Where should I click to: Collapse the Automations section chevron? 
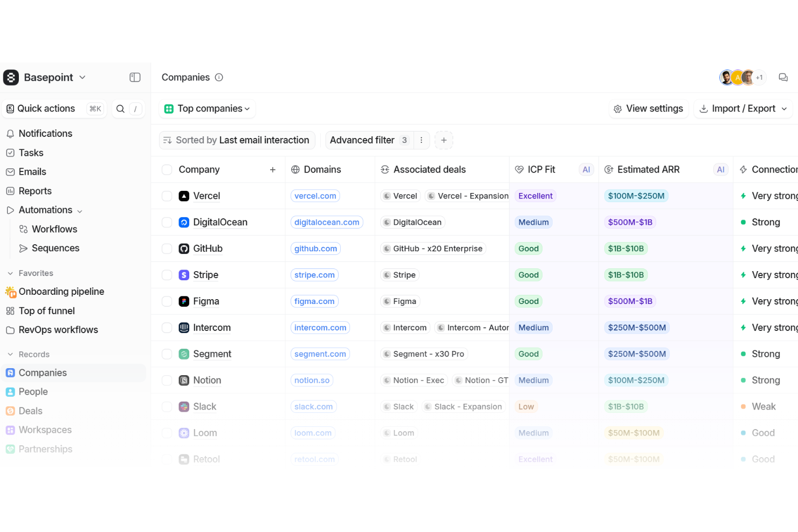[79, 210]
